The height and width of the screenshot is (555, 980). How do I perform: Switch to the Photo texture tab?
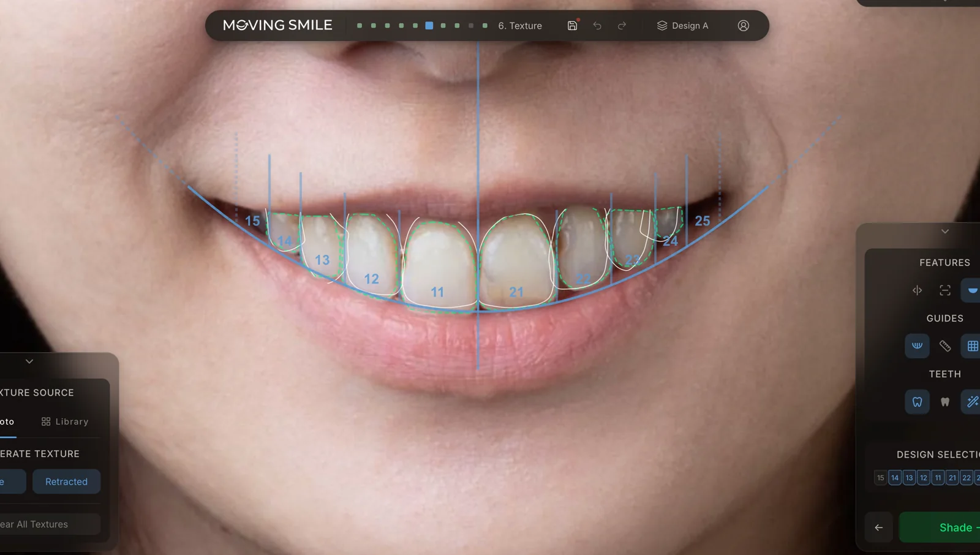[x=7, y=421]
